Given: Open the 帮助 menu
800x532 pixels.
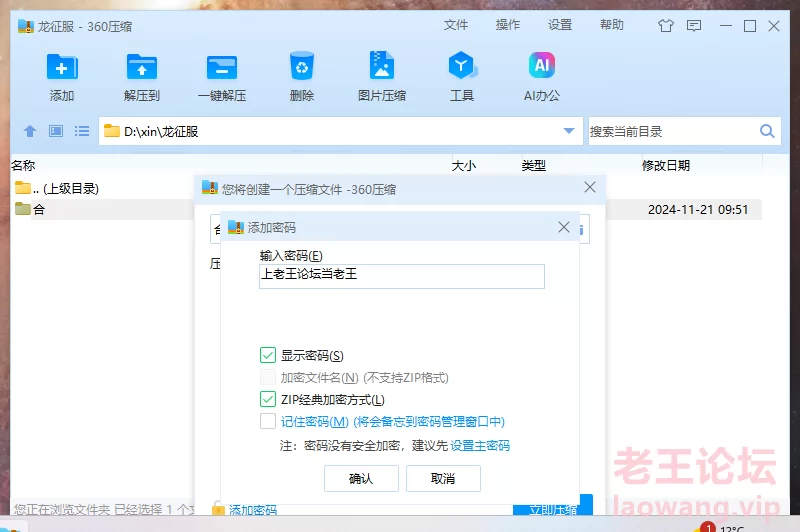Looking at the screenshot, I should click(x=612, y=25).
